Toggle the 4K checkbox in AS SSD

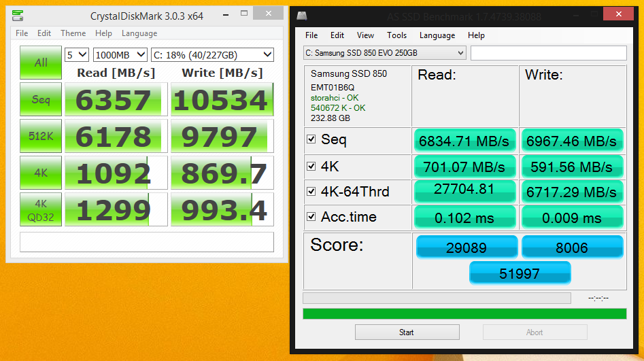click(311, 166)
